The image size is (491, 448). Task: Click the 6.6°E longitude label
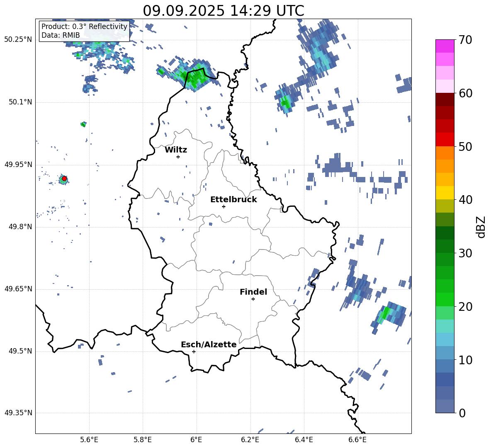point(357,440)
